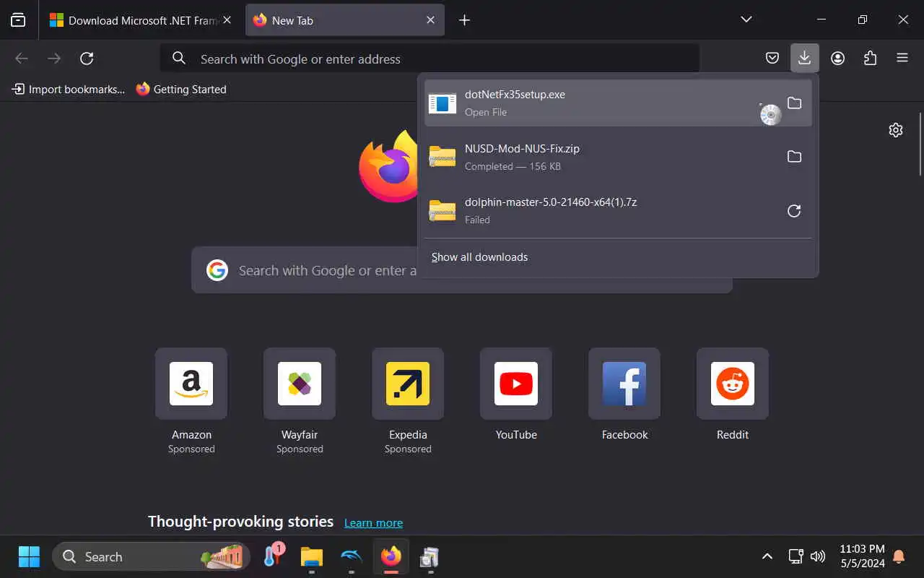This screenshot has width=924, height=578.
Task: Show NUSD-Mod-NUS-Fix.zip in its folder
Action: (794, 157)
